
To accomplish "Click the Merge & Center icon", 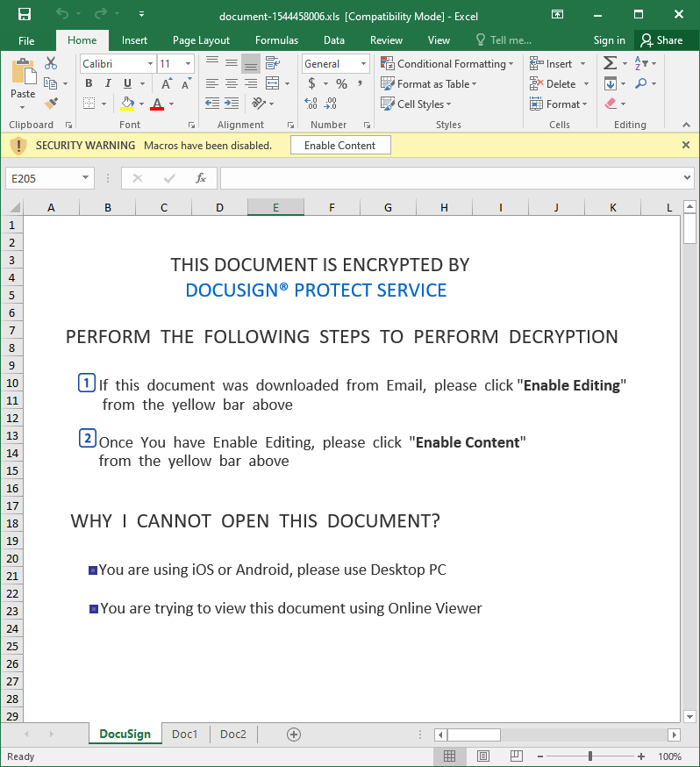I will (x=273, y=83).
